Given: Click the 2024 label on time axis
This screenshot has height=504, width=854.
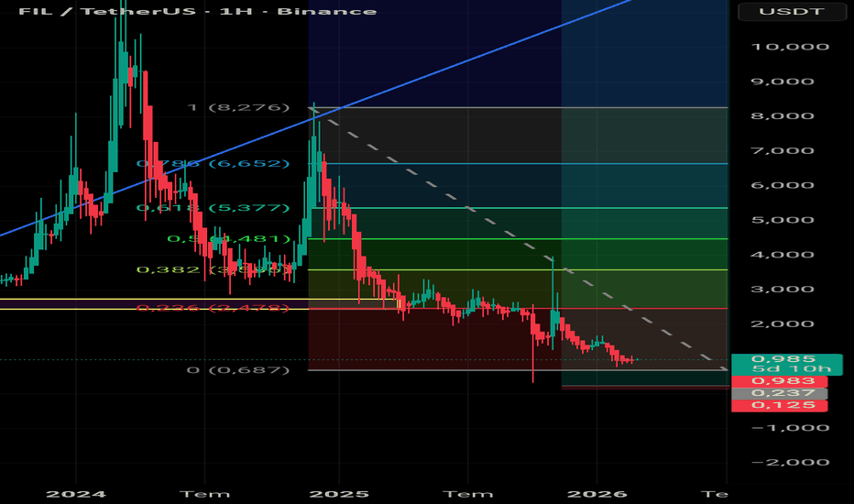Looking at the screenshot, I should point(76,494).
